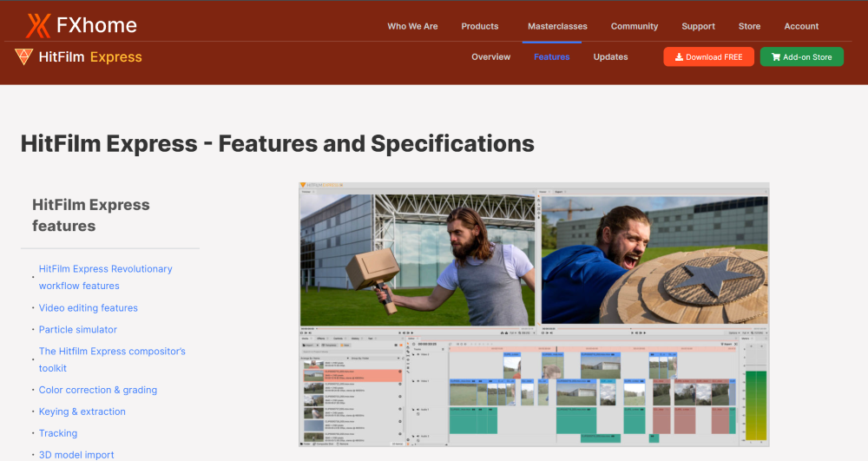This screenshot has height=461, width=868.
Task: Click the HitFilm Express product name text
Action: [x=90, y=56]
